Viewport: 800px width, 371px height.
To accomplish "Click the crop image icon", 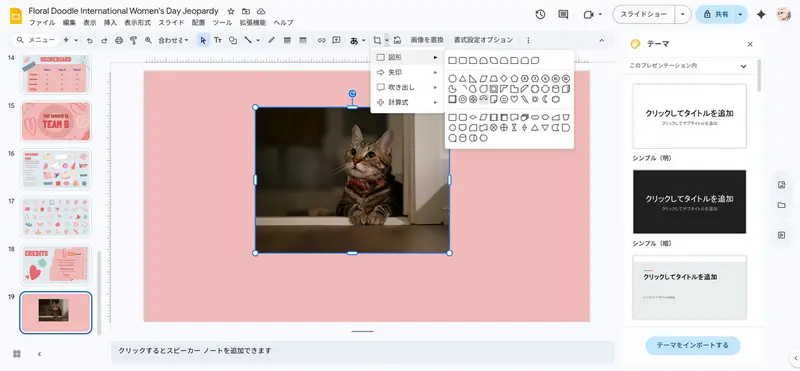I will [x=377, y=40].
